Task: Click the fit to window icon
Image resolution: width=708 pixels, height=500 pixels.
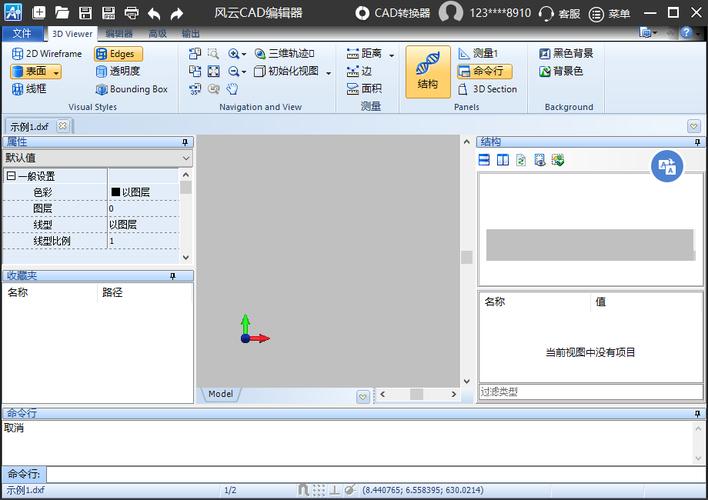Action: (x=214, y=71)
